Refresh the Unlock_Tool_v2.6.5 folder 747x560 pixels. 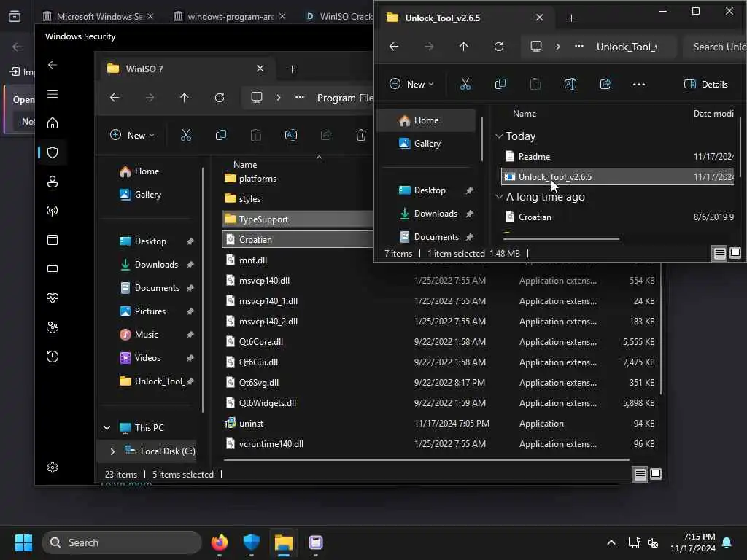point(499,47)
